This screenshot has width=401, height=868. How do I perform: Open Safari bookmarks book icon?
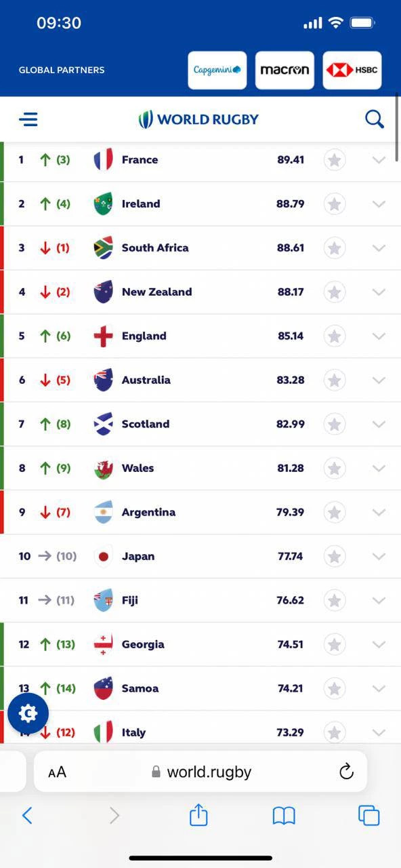pyautogui.click(x=284, y=816)
